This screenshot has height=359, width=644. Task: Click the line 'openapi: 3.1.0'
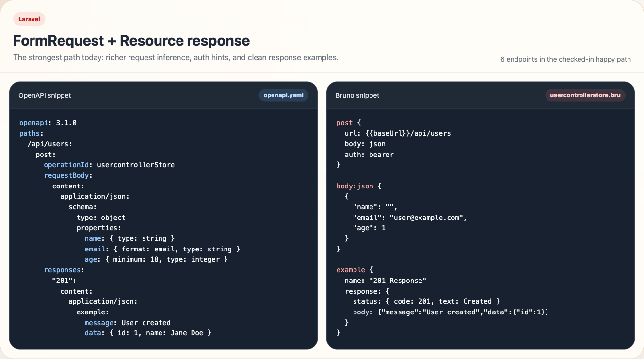pyautogui.click(x=48, y=123)
